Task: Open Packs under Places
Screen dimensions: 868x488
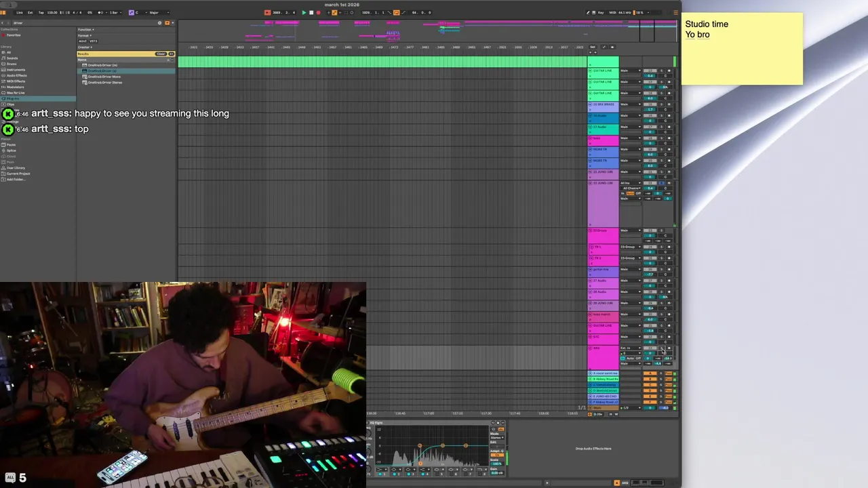Action: coord(11,144)
